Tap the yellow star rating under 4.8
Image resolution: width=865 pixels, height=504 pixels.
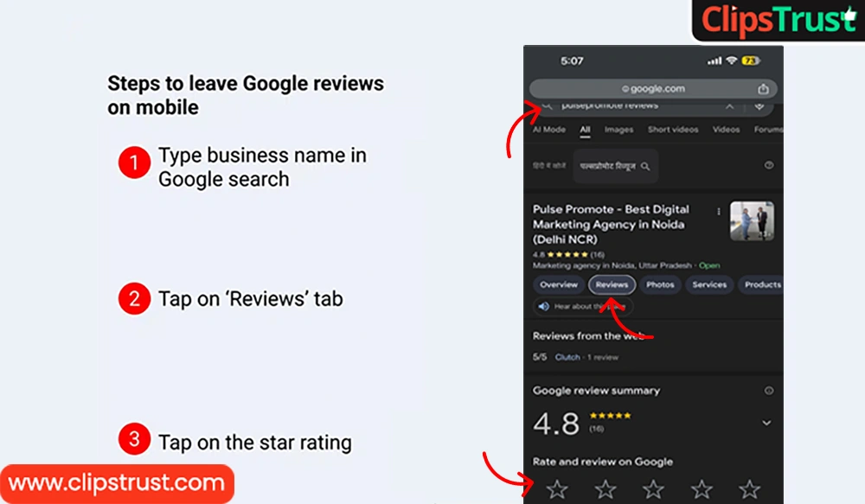coord(567,253)
